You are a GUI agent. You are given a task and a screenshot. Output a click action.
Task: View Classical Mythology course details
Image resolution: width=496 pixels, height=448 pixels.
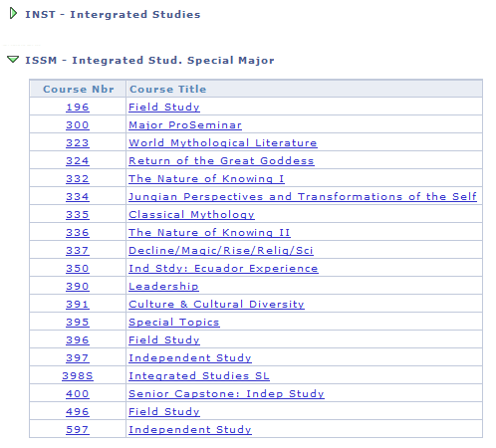coord(191,215)
